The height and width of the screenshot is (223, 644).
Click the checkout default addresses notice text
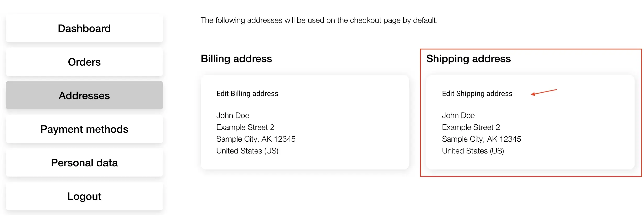point(319,20)
